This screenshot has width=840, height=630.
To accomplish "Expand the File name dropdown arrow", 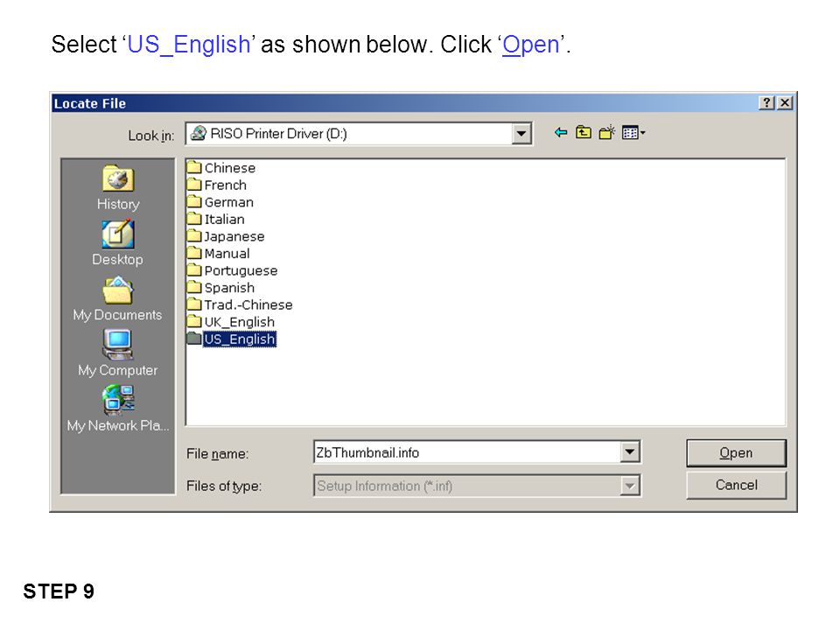I will point(630,452).
